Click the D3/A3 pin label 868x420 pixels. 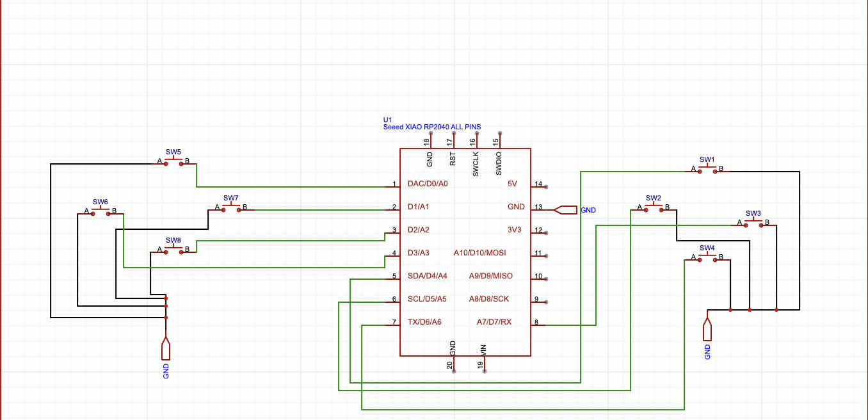click(418, 253)
